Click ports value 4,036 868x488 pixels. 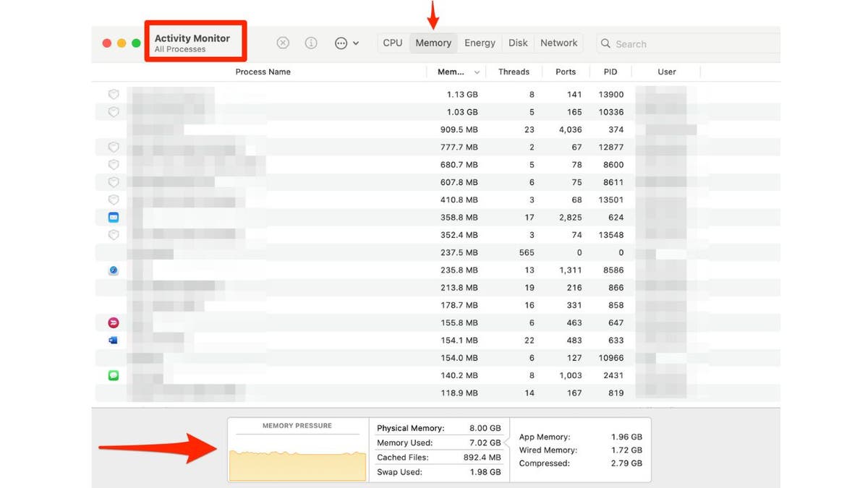570,130
